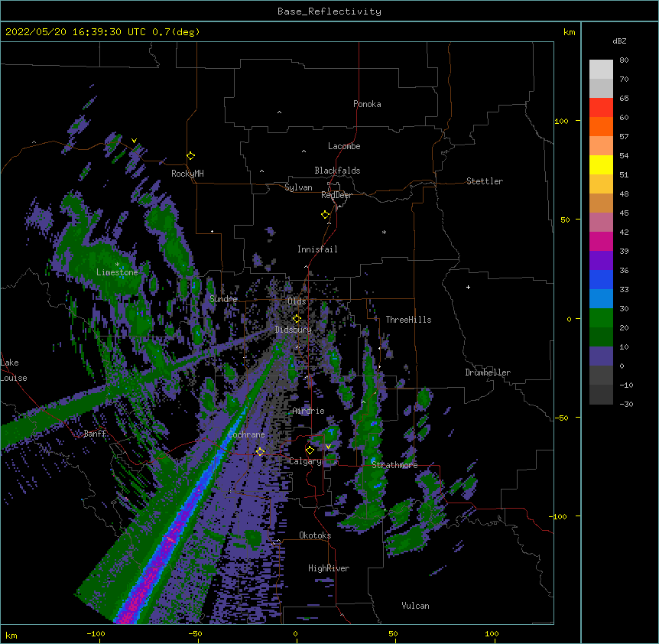
Task: Select the white caret marker west of Ponoka
Action: [280, 112]
